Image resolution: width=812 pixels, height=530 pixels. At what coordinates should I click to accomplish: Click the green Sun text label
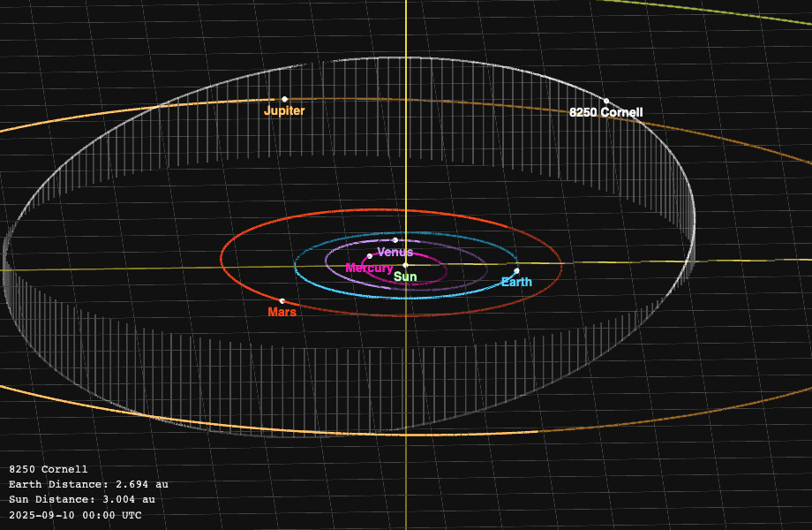405,277
